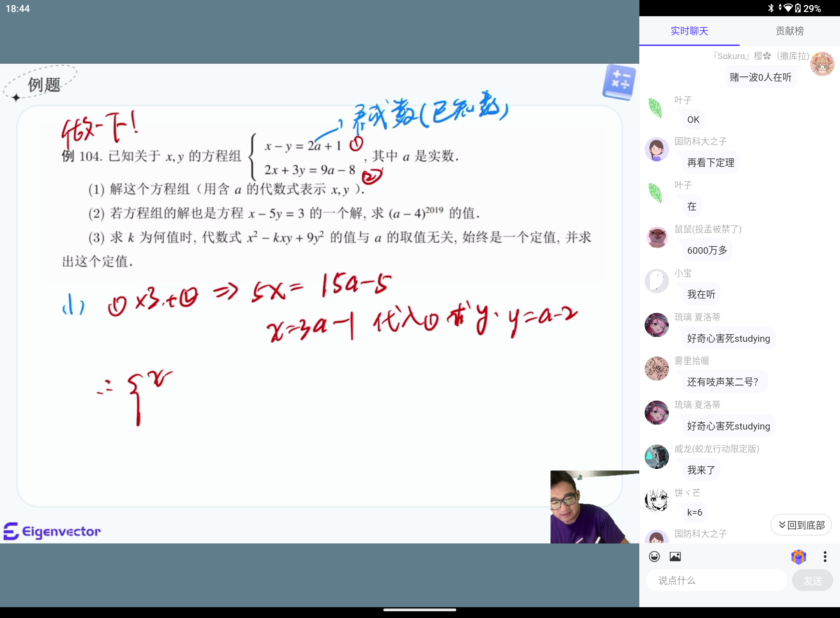Select the 再看下定理 chat message
Screen dimensions: 840x618
(711, 163)
